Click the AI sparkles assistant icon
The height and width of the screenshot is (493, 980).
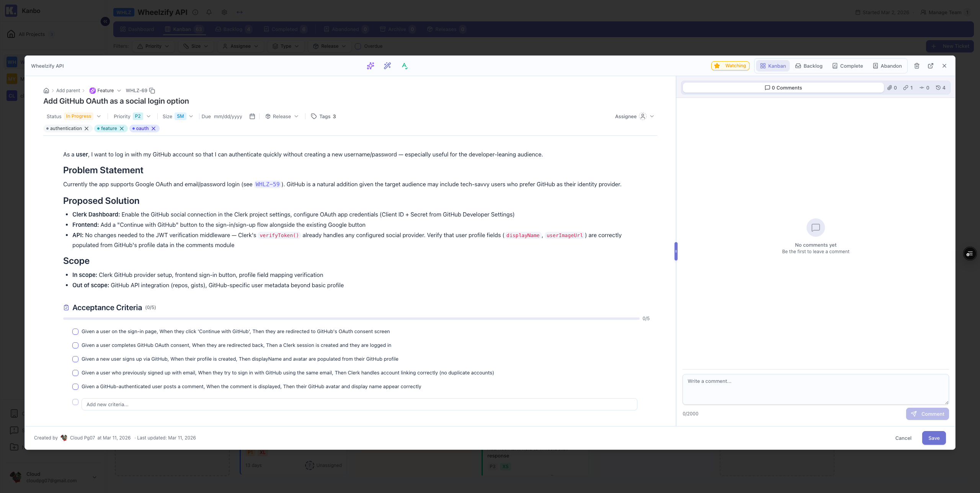(x=370, y=66)
